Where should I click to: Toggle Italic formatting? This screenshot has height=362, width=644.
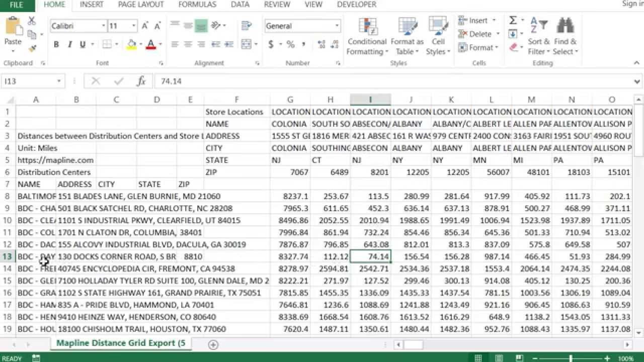click(69, 44)
